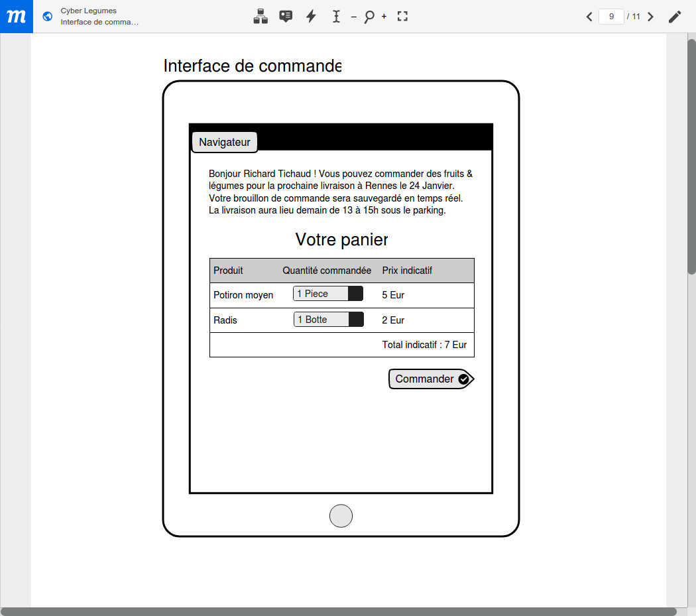Click the Commander button

coord(430,379)
